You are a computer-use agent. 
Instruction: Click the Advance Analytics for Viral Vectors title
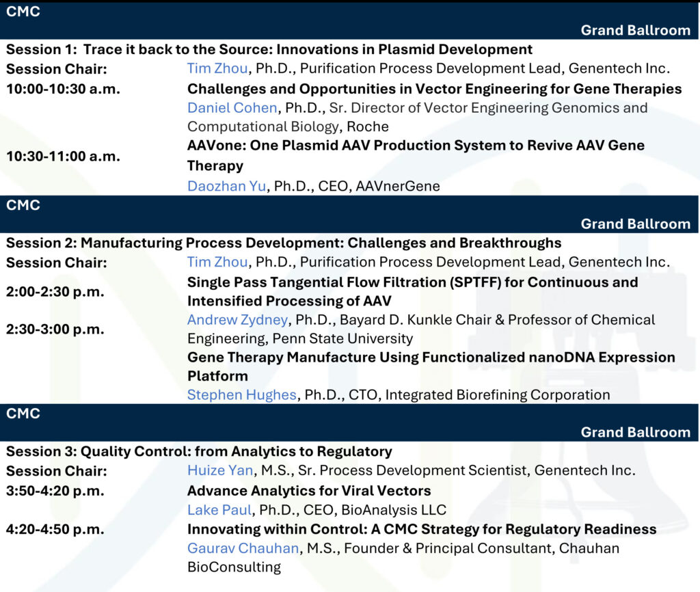[x=309, y=490]
